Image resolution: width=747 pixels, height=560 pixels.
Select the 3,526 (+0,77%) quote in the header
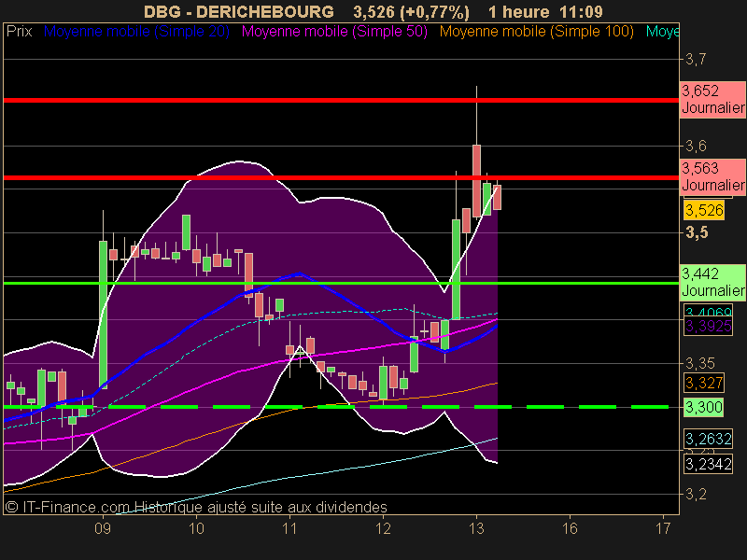[411, 11]
